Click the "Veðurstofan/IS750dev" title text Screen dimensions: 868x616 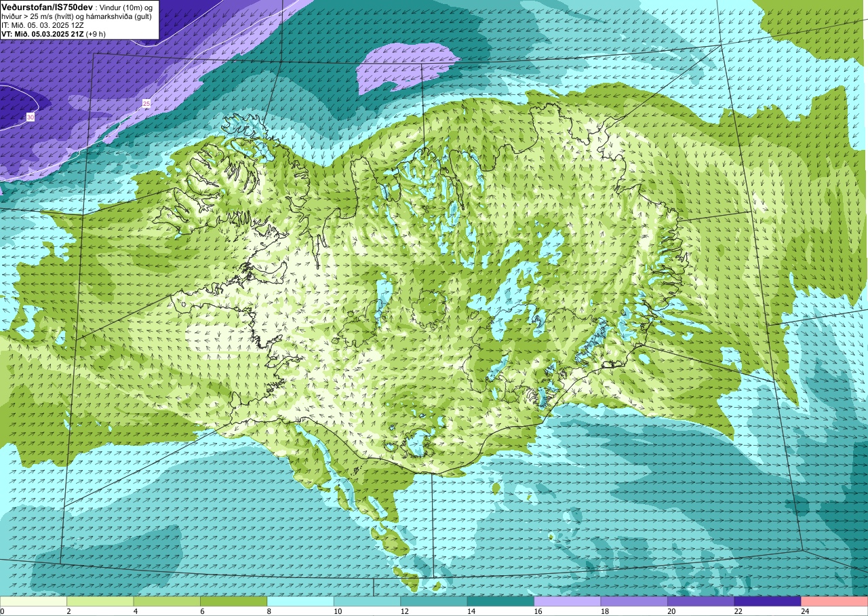click(x=47, y=6)
